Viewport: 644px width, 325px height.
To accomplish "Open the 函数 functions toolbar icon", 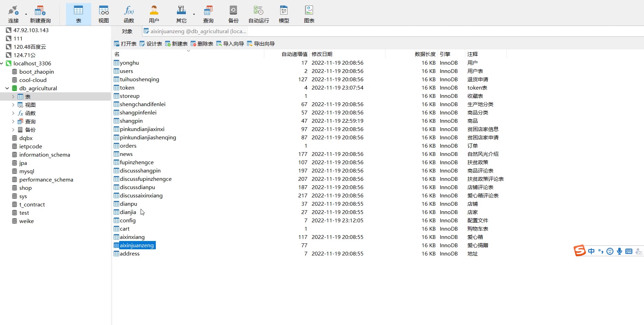I will pos(129,14).
